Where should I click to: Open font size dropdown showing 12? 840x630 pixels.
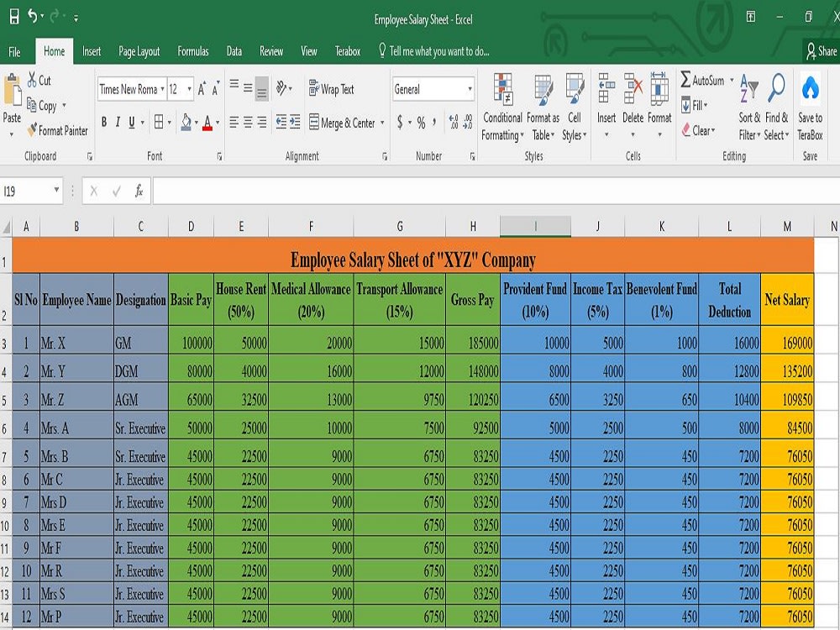coord(190,89)
